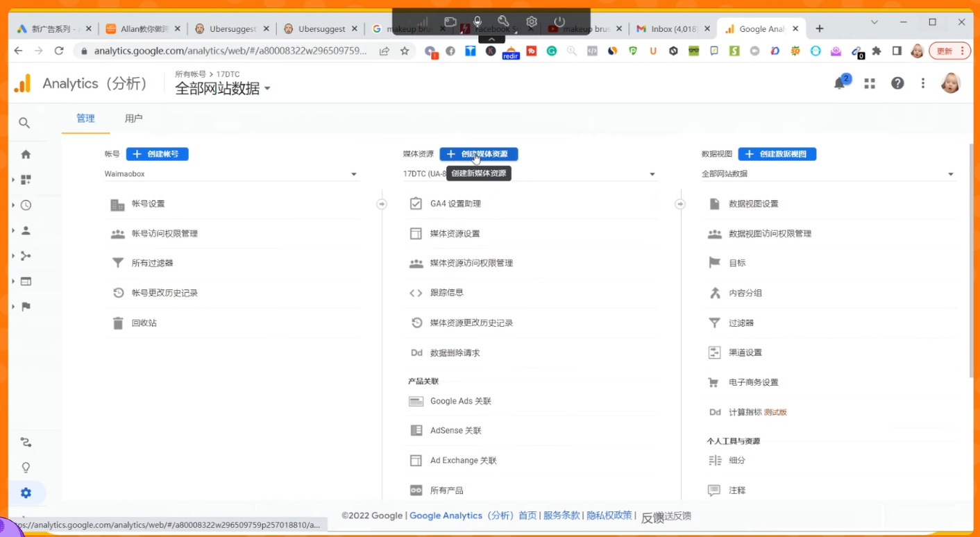Screen dimensions: 980x537
Task: Click the highlighted Admin gear icon
Action: pyautogui.click(x=25, y=493)
